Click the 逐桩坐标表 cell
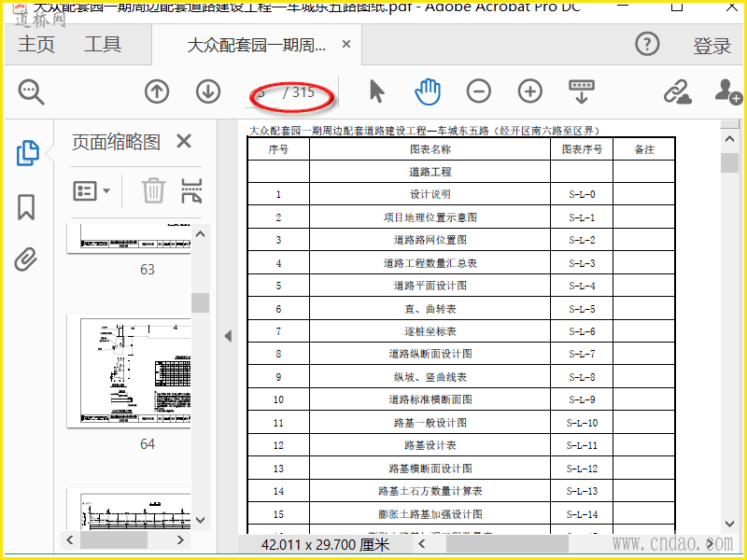 point(430,331)
